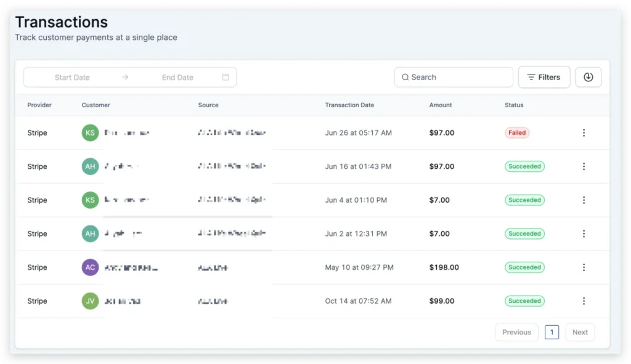Click the Failed status badge

pyautogui.click(x=517, y=133)
